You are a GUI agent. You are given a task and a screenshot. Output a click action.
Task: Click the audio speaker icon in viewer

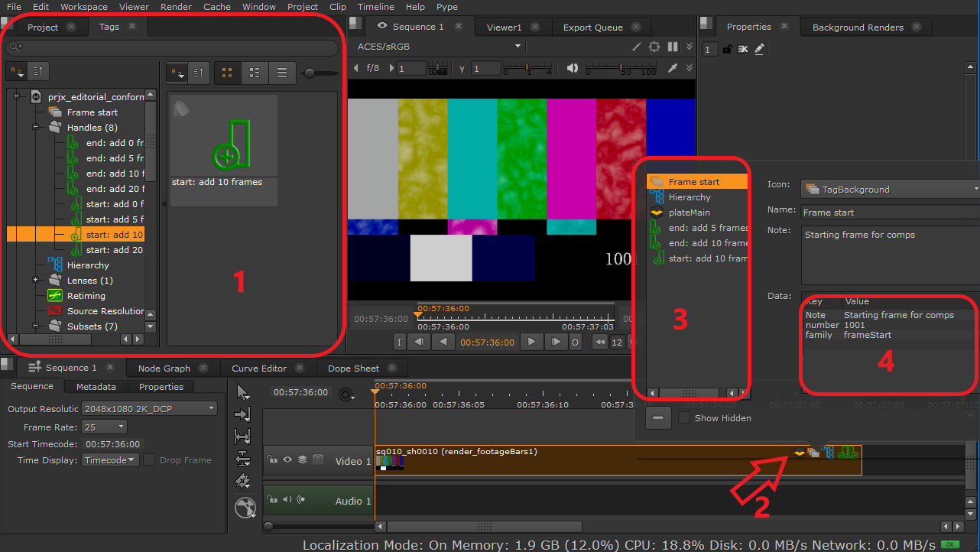coord(573,69)
